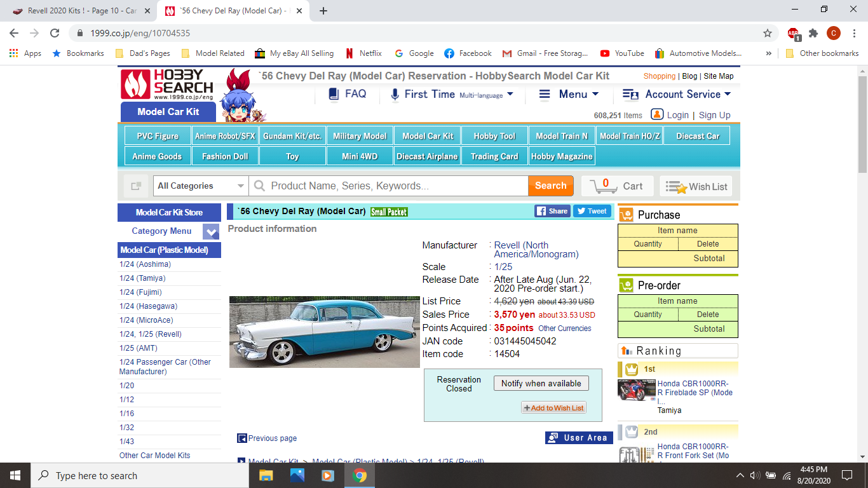Open Photos app in taskbar
This screenshot has width=868, height=488.
coord(297,475)
